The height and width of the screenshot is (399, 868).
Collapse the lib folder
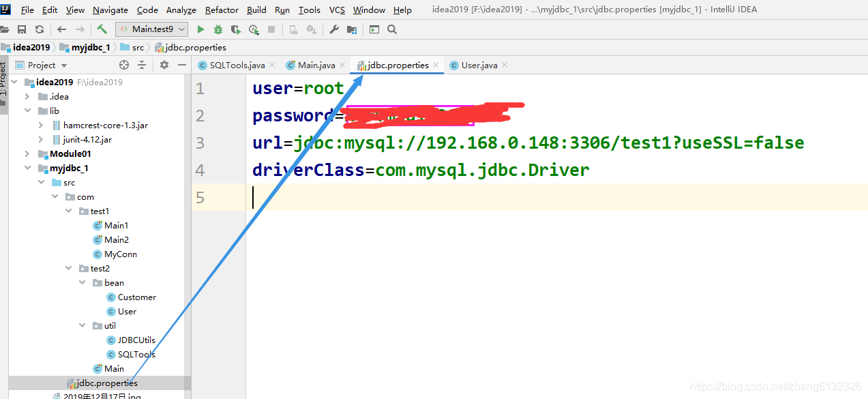[x=27, y=110]
